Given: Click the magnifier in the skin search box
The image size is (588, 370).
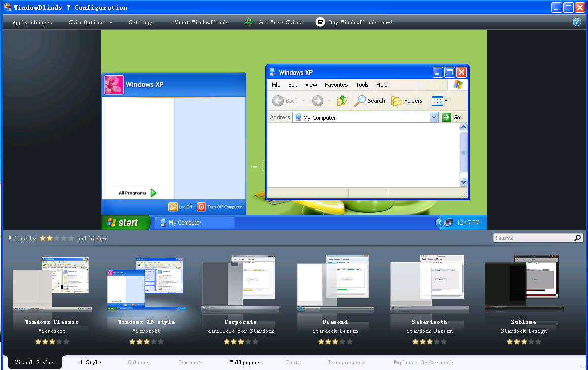Looking at the screenshot, I should 577,237.
